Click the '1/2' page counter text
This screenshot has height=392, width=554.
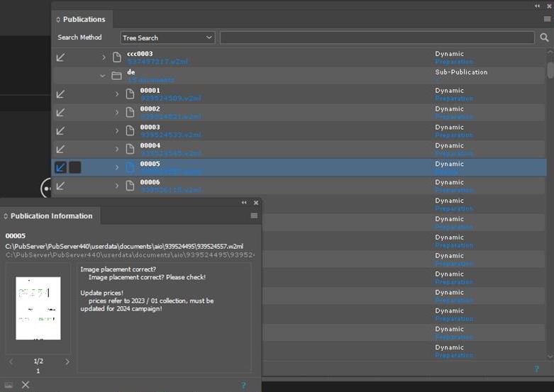pyautogui.click(x=38, y=361)
